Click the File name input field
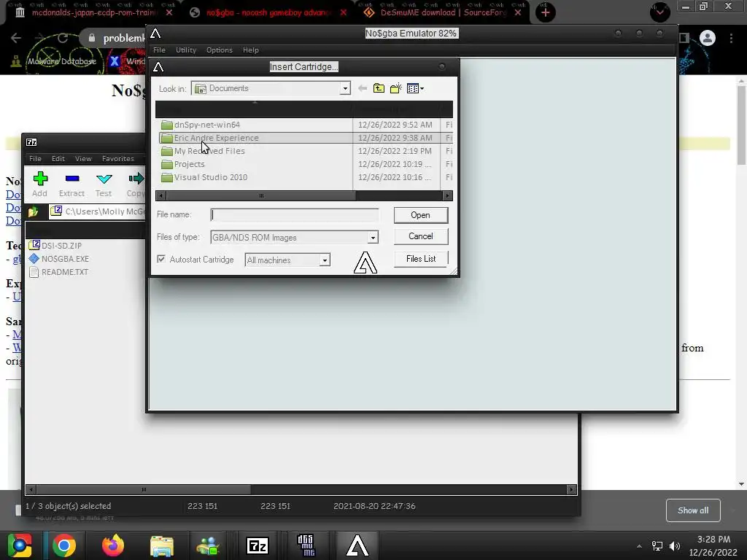 [x=295, y=215]
